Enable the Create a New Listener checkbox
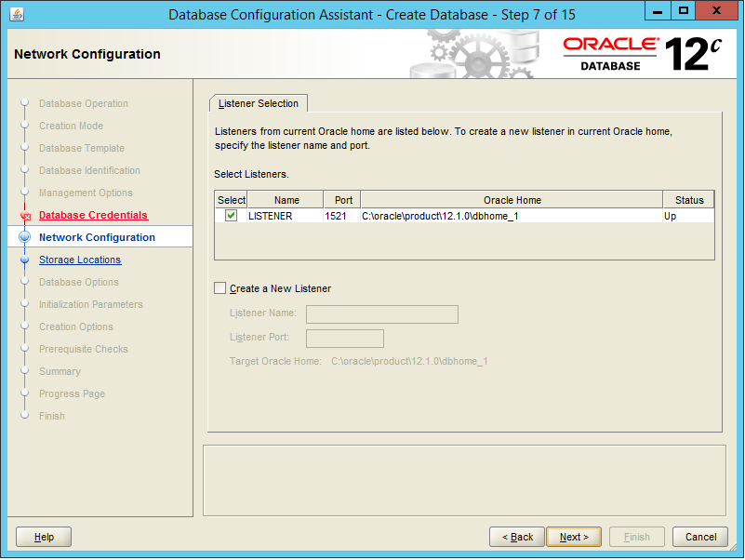This screenshot has height=560, width=745. pyautogui.click(x=220, y=288)
